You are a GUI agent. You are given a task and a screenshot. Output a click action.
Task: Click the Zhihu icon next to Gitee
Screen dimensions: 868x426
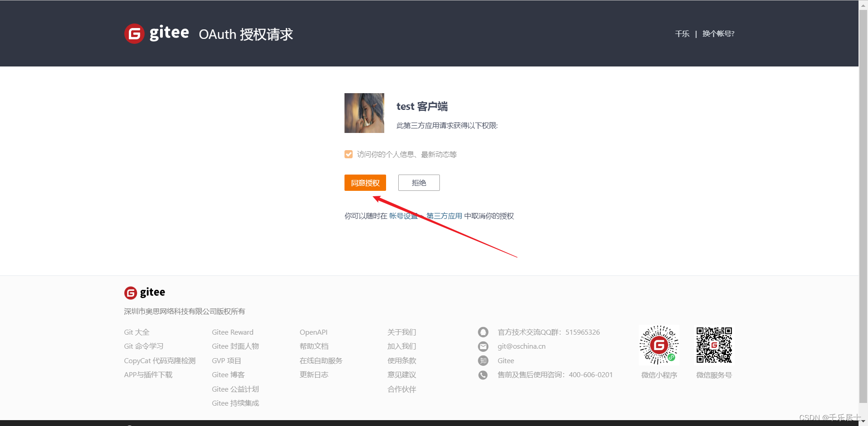pyautogui.click(x=483, y=360)
